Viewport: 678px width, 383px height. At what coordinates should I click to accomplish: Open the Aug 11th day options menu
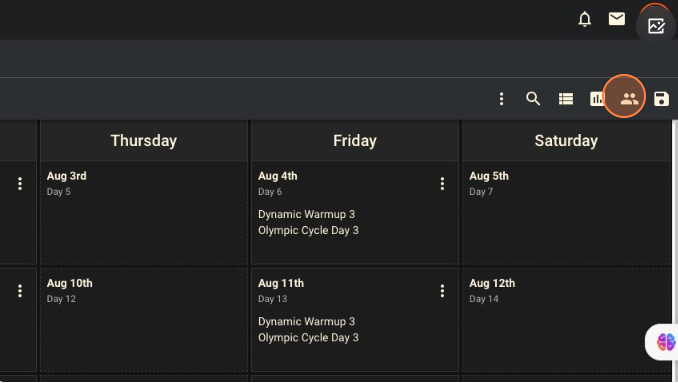(442, 291)
